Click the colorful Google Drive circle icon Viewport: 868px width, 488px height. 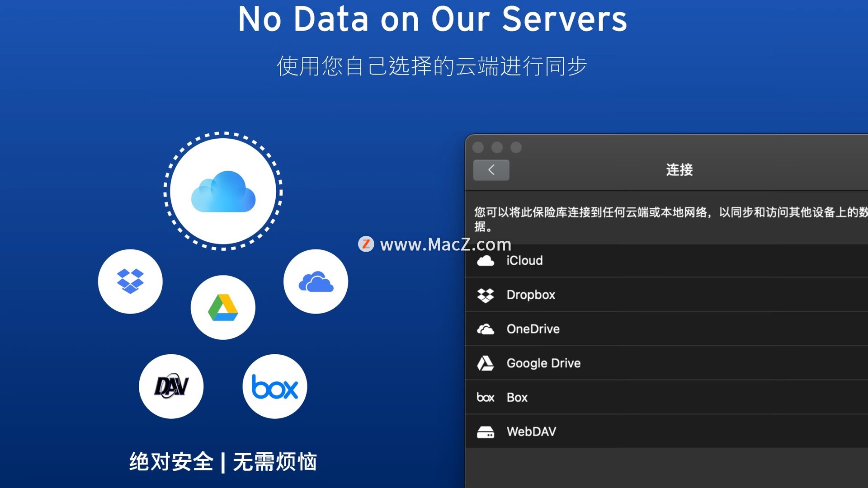tap(223, 307)
